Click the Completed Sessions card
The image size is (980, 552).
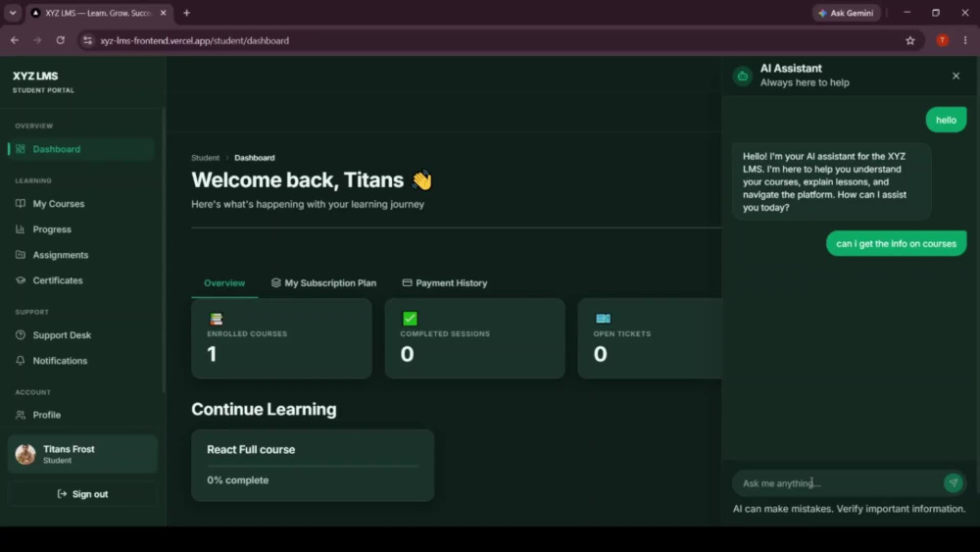coord(475,338)
